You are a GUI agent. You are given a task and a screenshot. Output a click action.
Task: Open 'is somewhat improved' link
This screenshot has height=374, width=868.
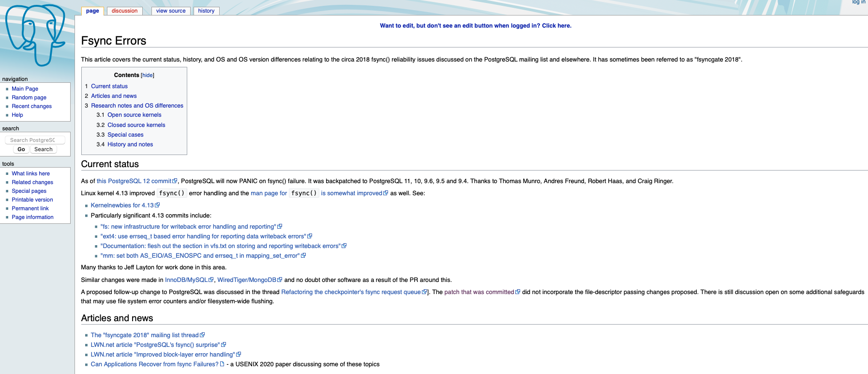[351, 193]
